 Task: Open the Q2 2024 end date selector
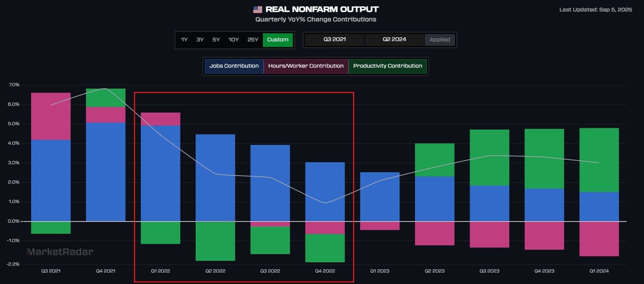[x=394, y=40]
